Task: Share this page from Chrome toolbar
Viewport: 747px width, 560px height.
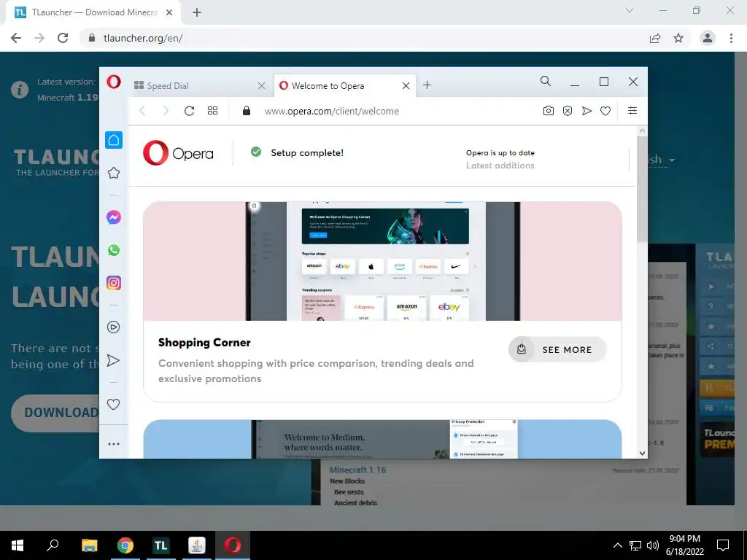Action: [x=655, y=38]
